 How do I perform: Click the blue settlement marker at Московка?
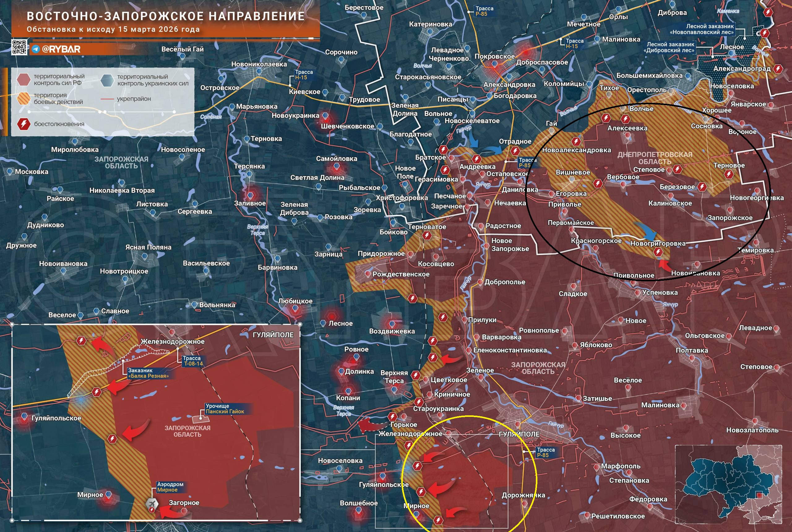(x=10, y=172)
